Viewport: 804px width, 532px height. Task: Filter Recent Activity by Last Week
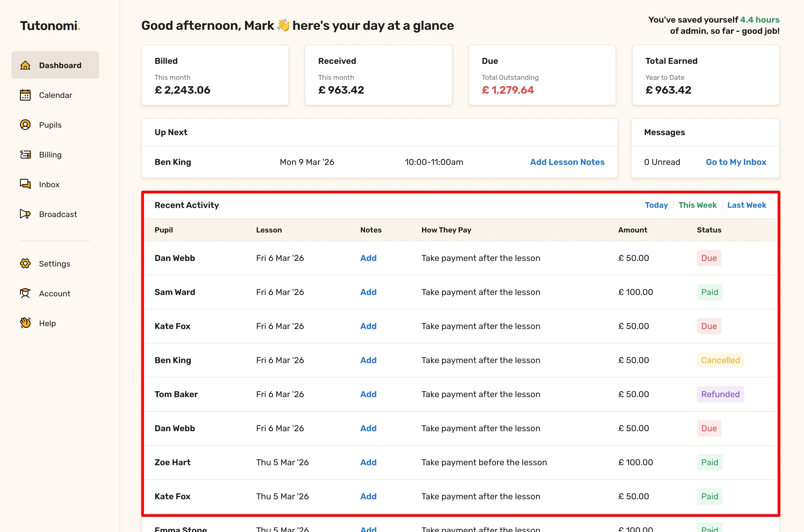tap(746, 205)
